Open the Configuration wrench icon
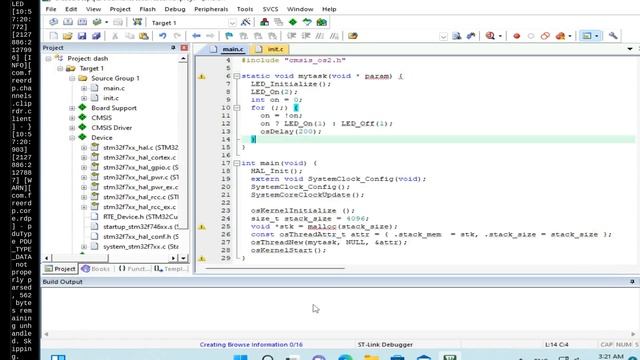Image resolution: width=640 pixels, height=360 pixels. [613, 36]
